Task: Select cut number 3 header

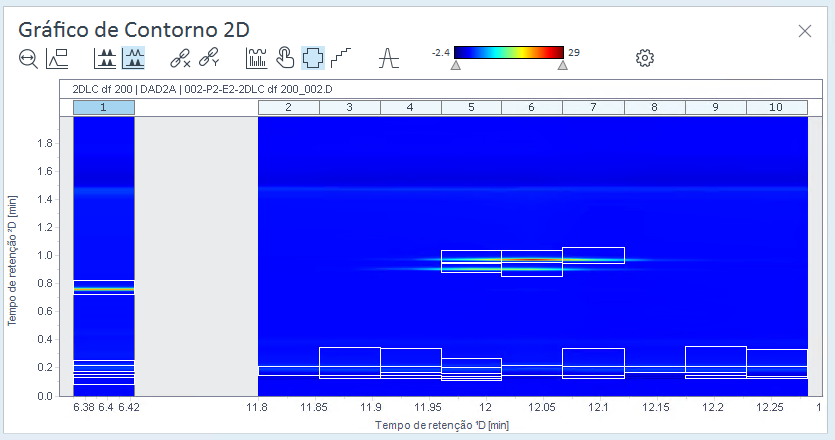Action: pos(350,107)
